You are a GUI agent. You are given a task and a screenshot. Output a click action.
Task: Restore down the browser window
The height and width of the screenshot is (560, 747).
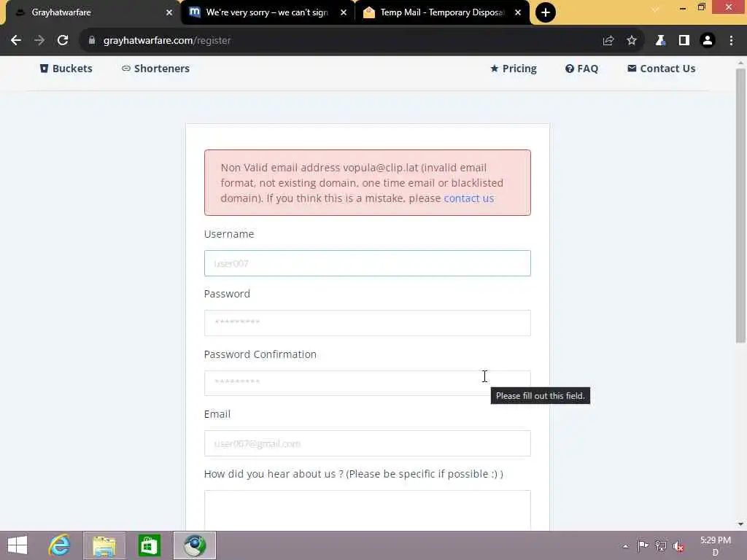coord(701,7)
